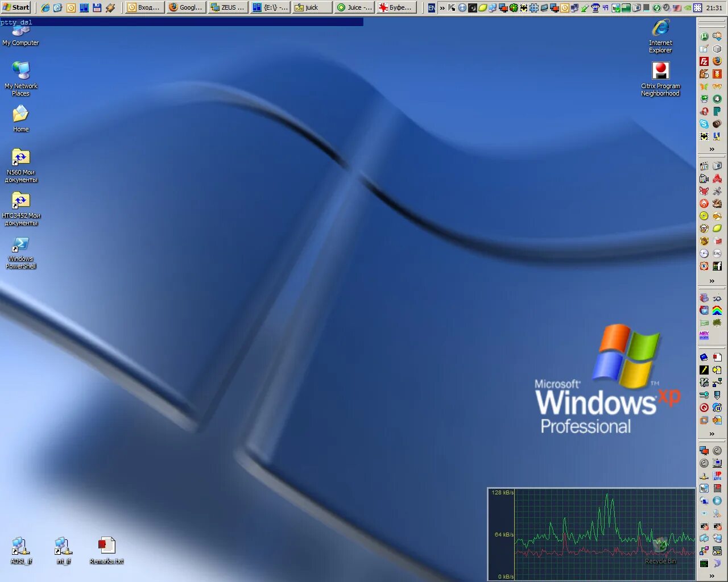Select the Recycle Bin icon
The image size is (728, 582).
[660, 550]
